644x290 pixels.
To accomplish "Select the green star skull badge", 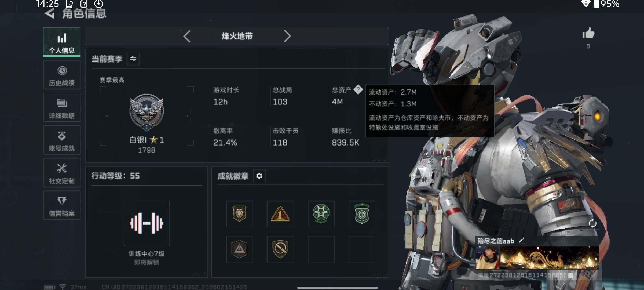I will (x=321, y=214).
